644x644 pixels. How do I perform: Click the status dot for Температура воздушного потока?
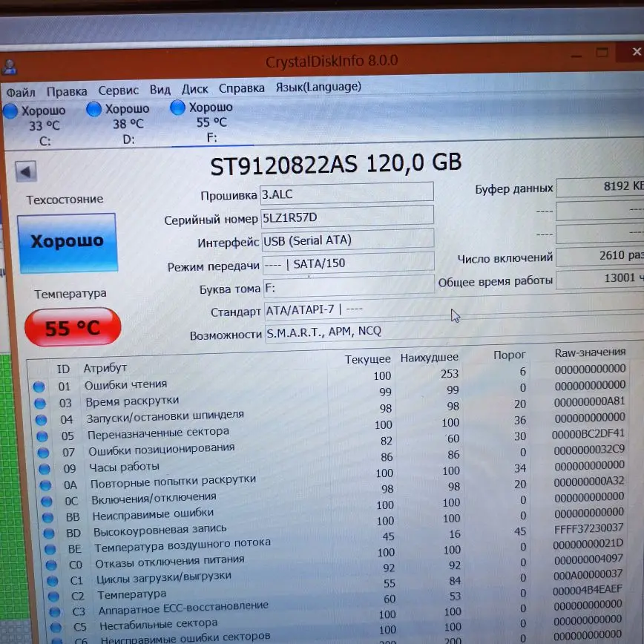[50, 549]
